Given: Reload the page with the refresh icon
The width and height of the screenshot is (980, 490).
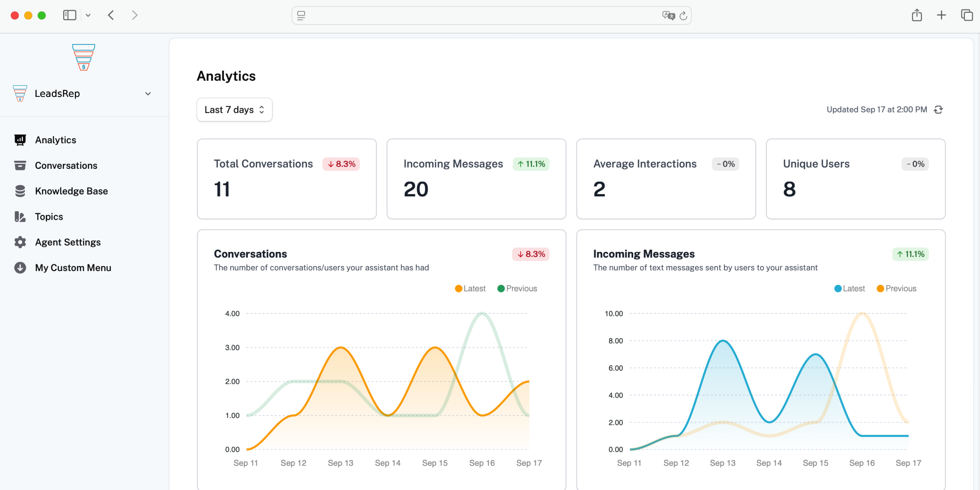Looking at the screenshot, I should pos(683,16).
